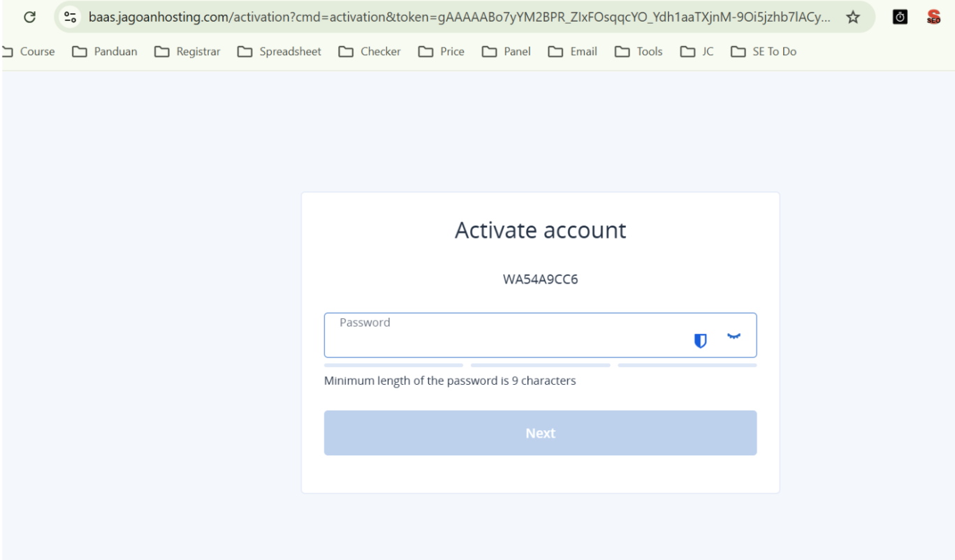Open the Course bookmark folder
This screenshot has width=955, height=560.
click(29, 52)
